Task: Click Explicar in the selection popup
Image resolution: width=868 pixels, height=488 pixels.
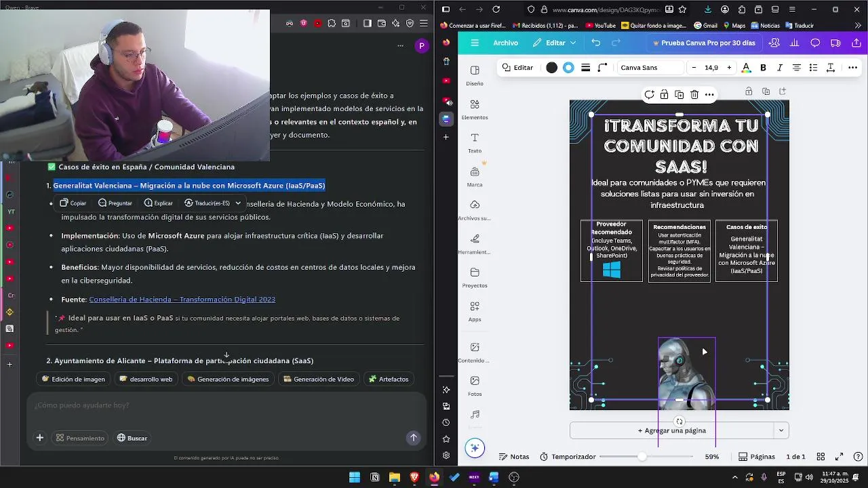Action: [x=158, y=203]
